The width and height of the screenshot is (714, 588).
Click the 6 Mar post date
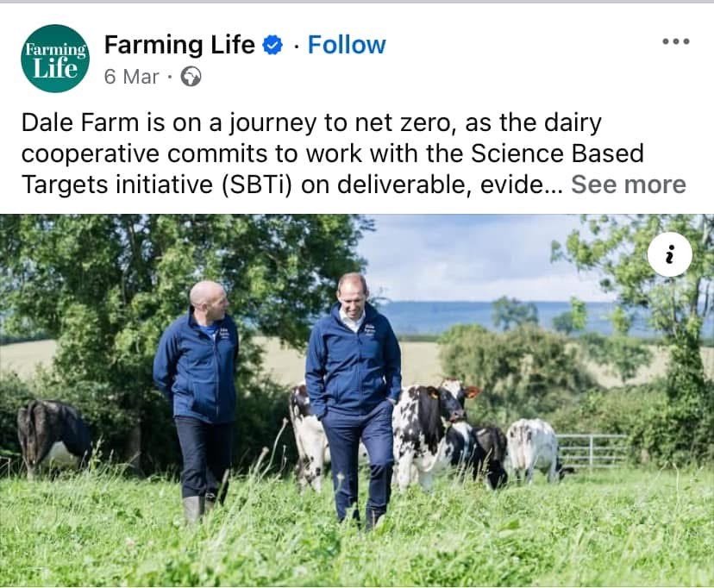pos(132,77)
